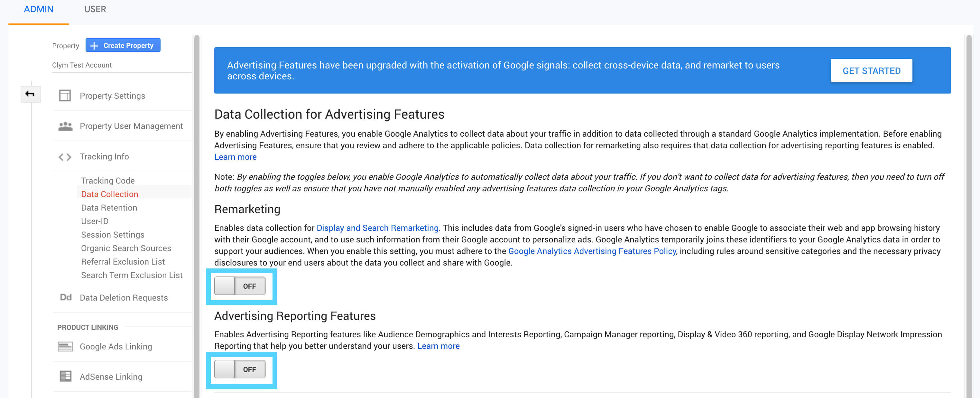980x398 pixels.
Task: Click the plus icon in Create Property
Action: click(94, 46)
